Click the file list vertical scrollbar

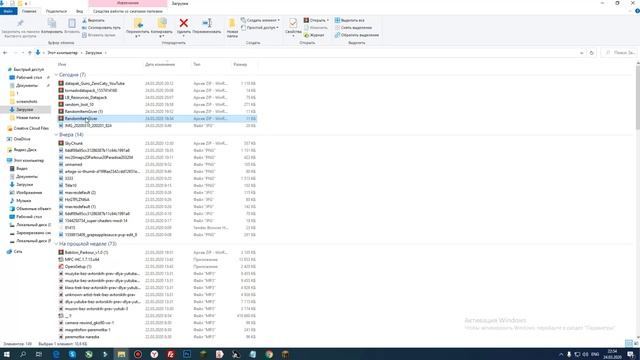tap(638, 200)
